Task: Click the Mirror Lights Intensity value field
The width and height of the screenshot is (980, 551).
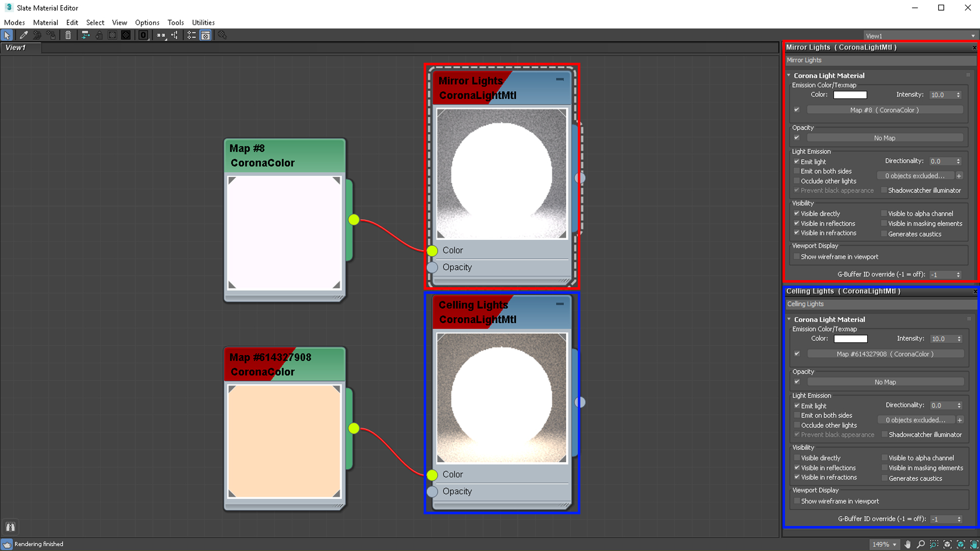Action: 940,95
